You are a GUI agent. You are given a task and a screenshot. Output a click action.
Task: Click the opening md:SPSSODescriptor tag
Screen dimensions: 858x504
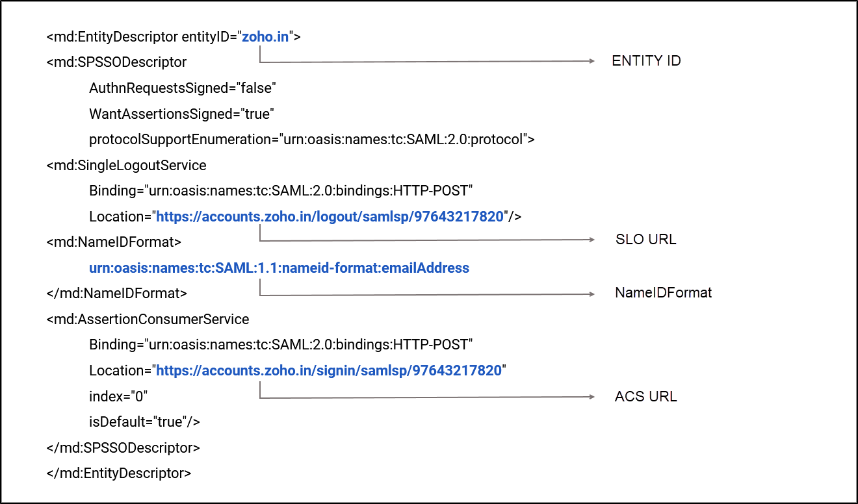click(116, 63)
